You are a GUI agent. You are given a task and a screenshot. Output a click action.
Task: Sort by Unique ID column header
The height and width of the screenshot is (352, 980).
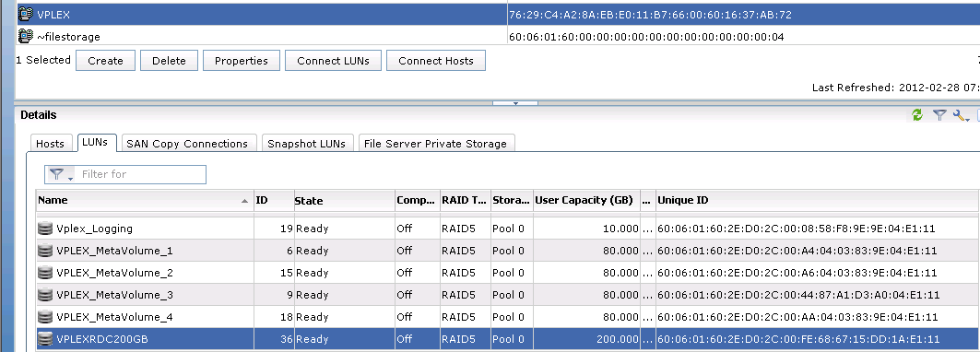click(818, 201)
